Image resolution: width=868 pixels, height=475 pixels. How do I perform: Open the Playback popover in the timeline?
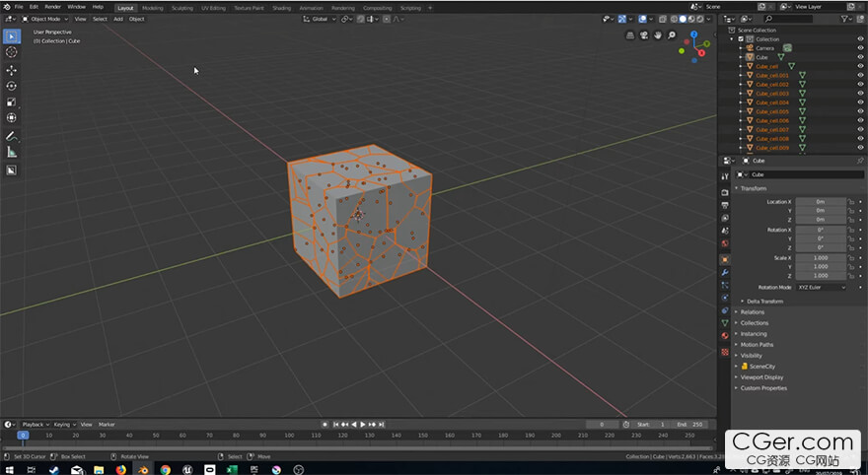(34, 424)
